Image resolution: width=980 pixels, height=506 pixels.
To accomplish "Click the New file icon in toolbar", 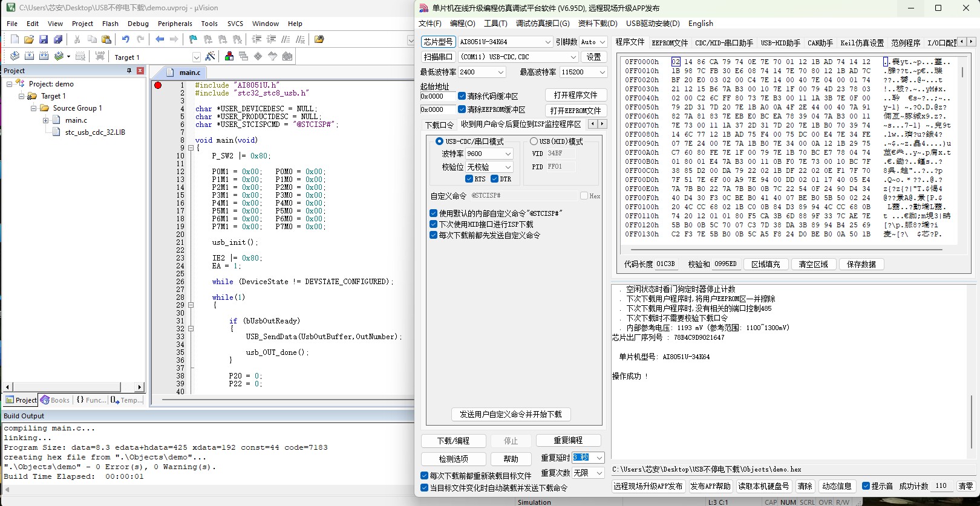I will click(x=15, y=39).
